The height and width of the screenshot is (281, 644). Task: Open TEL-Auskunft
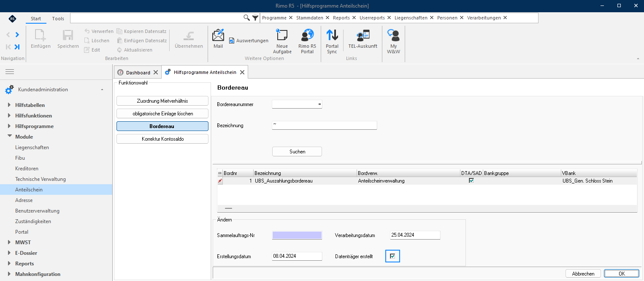(363, 39)
